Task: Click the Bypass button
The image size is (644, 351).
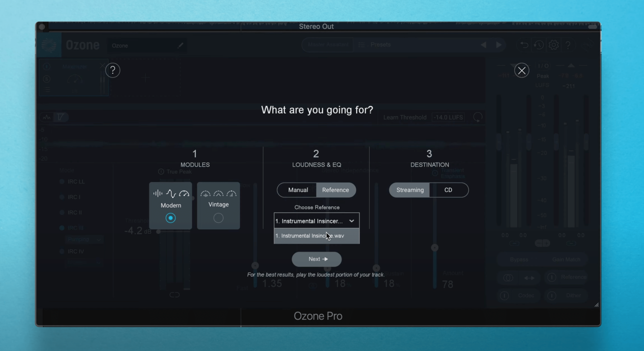Action: coord(519,259)
